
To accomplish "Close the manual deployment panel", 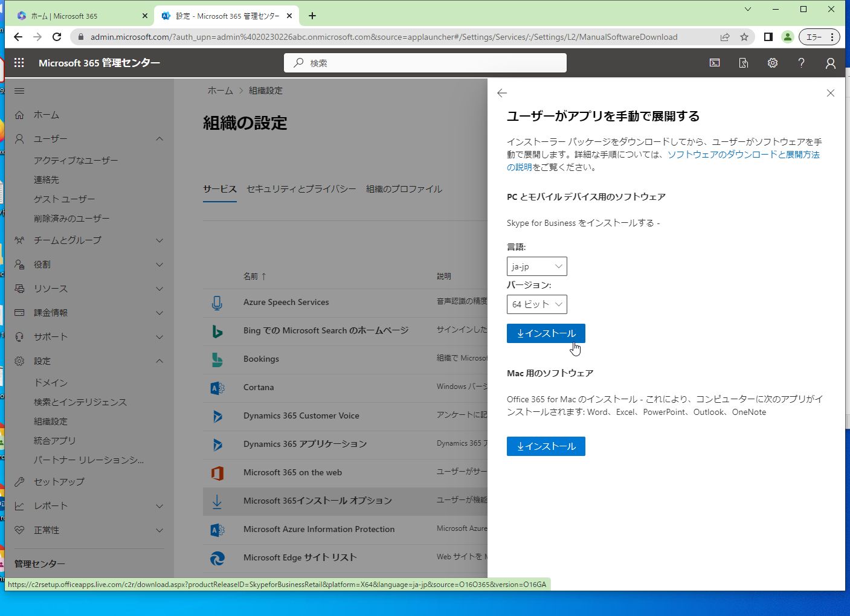I will tap(831, 93).
